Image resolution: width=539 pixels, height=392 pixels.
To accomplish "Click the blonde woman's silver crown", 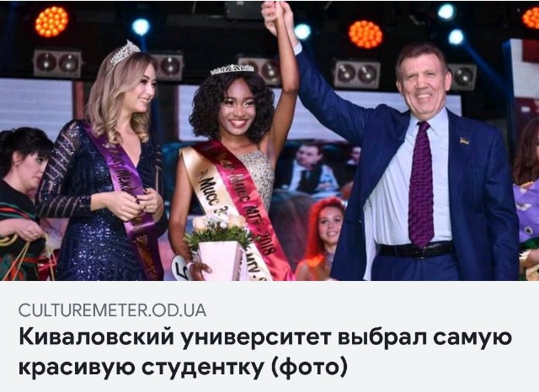I will (x=124, y=52).
